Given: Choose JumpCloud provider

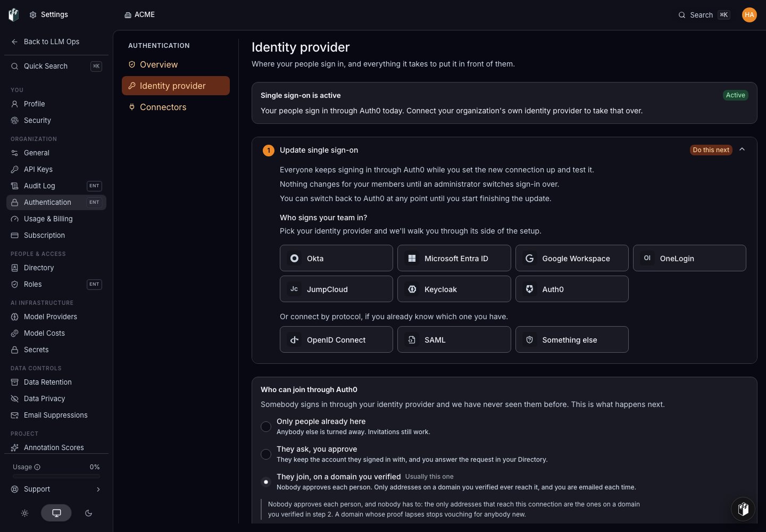Looking at the screenshot, I should click(336, 289).
